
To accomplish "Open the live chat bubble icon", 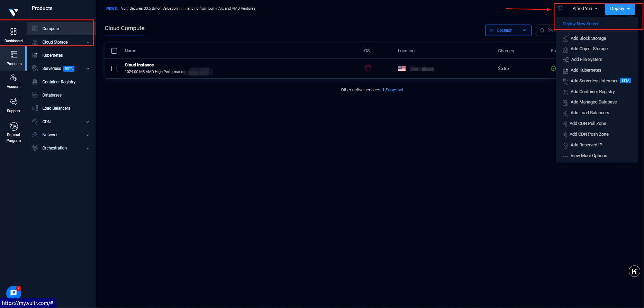I will (x=13, y=293).
